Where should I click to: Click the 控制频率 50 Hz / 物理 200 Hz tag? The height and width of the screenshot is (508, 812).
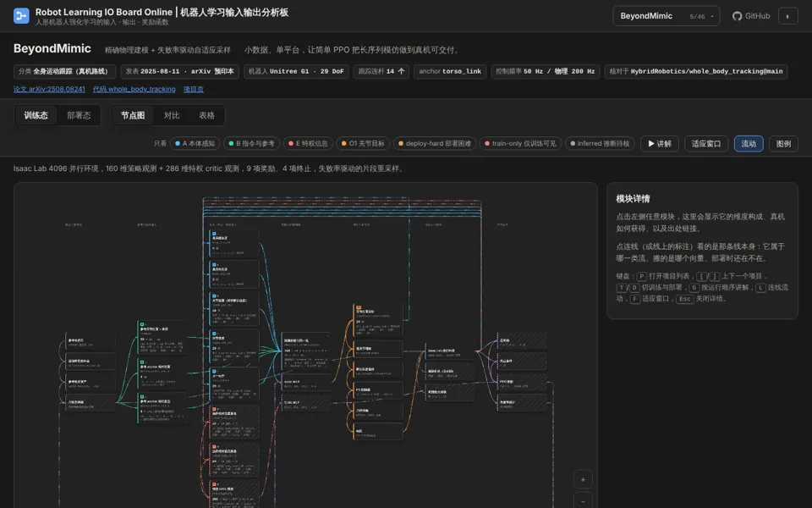[x=546, y=71]
